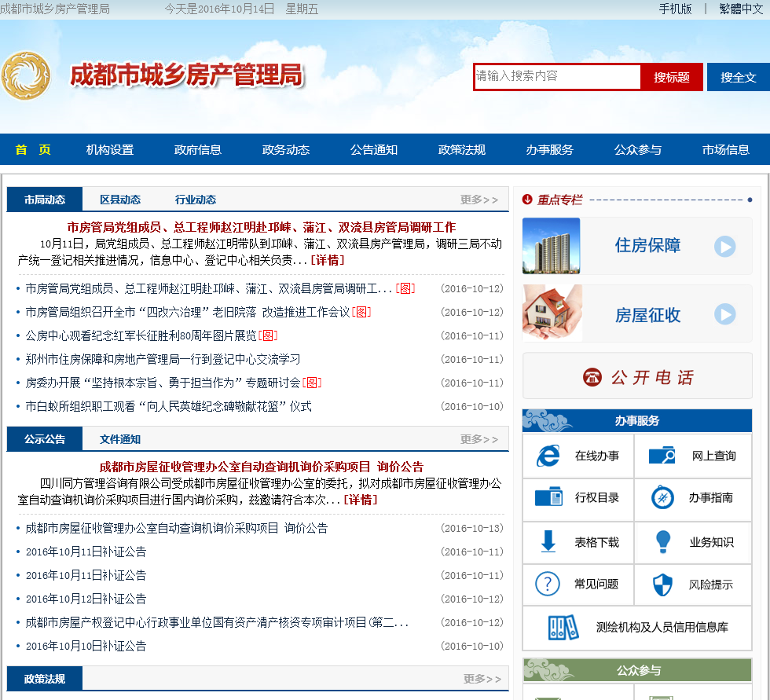
Task: Open 网上查询 search icon
Action: pos(662,456)
